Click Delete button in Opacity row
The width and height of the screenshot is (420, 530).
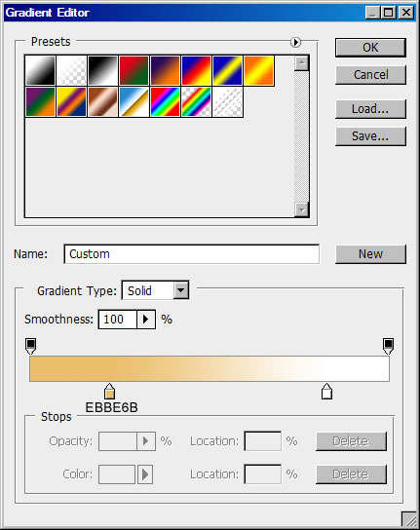pyautogui.click(x=351, y=441)
